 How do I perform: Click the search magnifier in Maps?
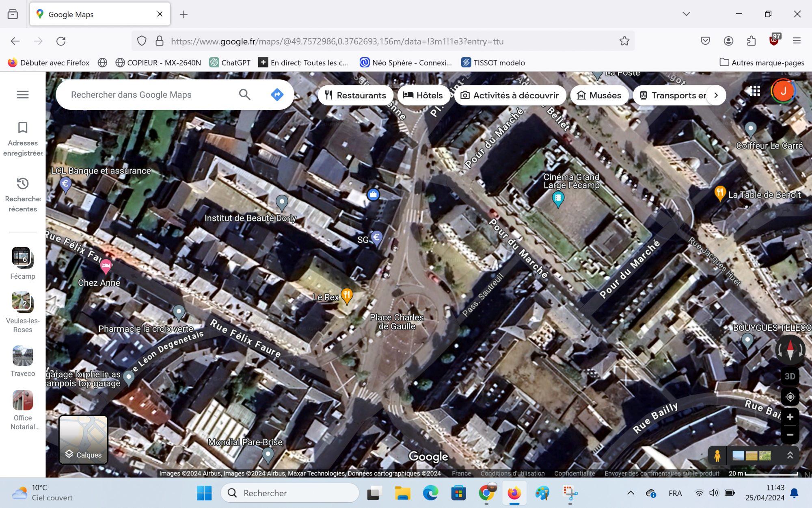tap(244, 95)
